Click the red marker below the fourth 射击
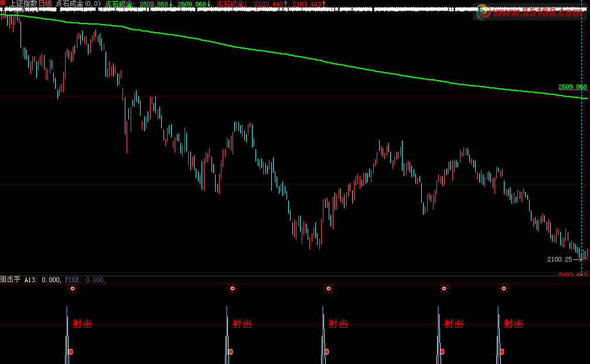The width and height of the screenshot is (590, 364). coord(442,352)
